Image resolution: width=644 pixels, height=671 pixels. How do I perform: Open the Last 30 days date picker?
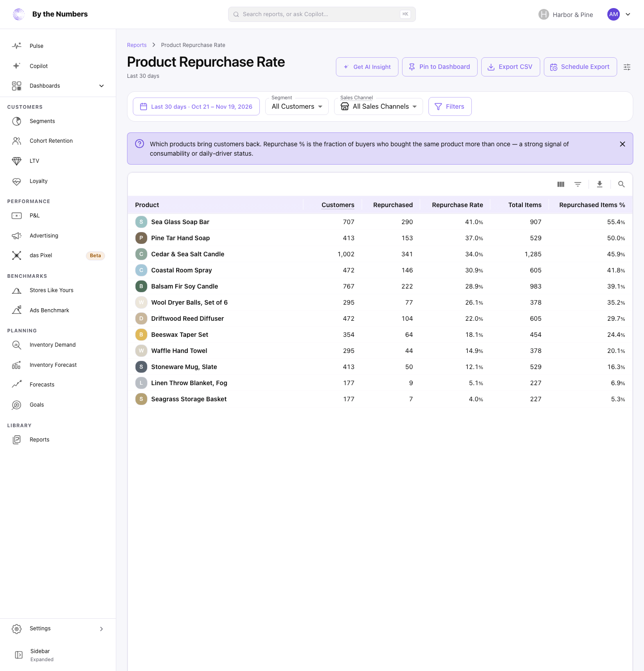196,106
